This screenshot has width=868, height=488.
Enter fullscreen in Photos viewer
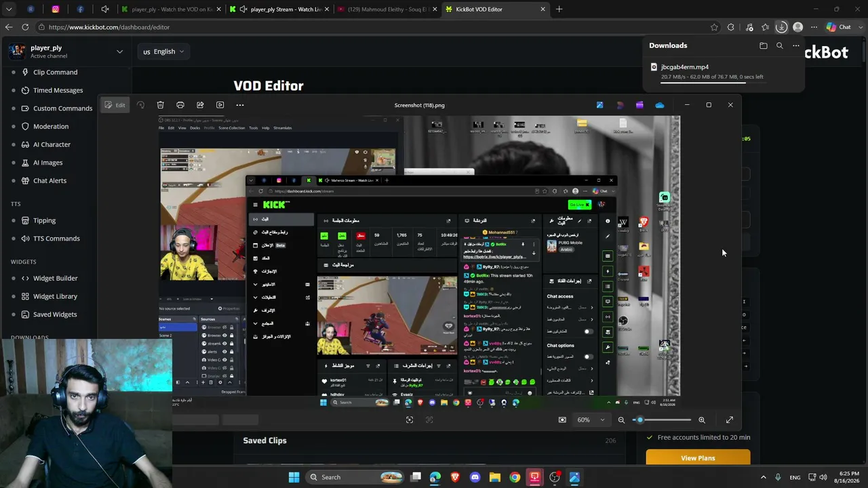pyautogui.click(x=730, y=420)
